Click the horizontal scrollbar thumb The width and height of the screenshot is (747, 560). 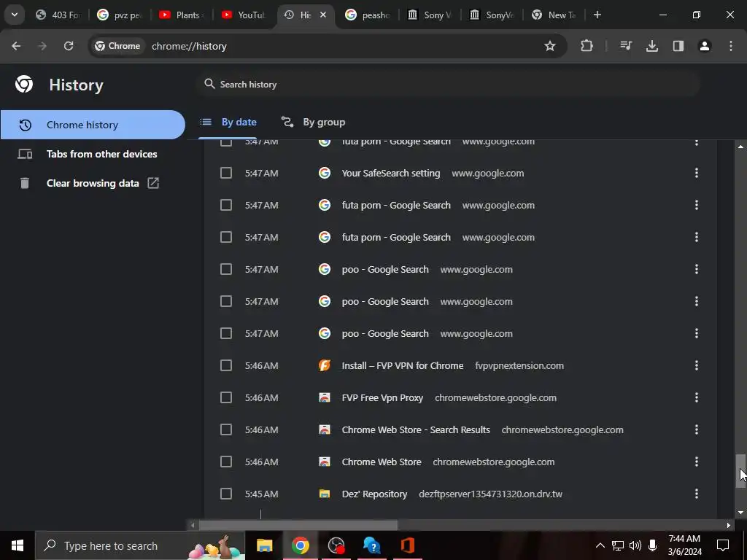pyautogui.click(x=298, y=525)
